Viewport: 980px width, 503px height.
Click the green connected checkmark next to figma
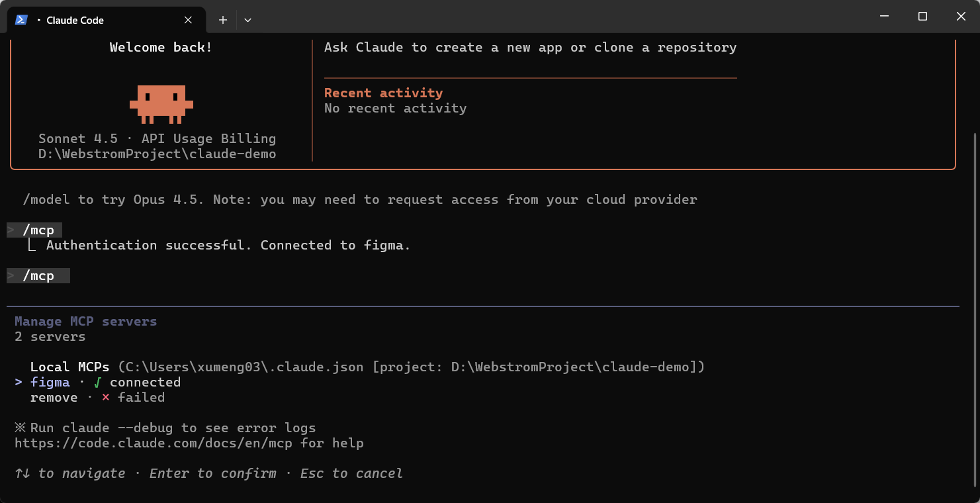[98, 383]
